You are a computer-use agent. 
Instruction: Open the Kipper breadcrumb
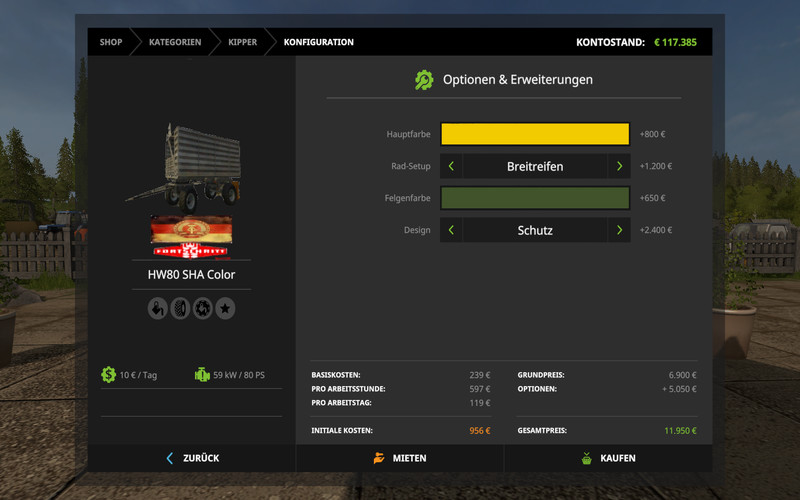pos(242,42)
